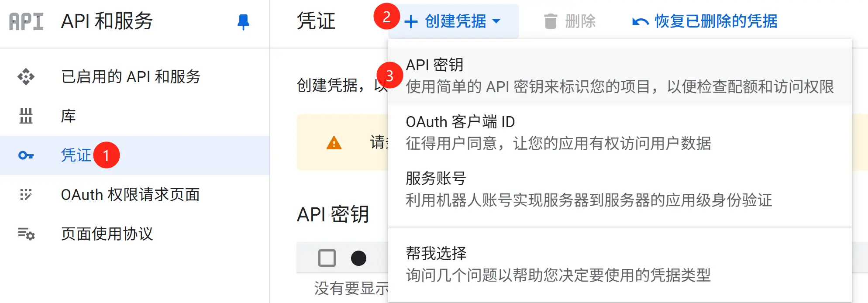Open the 创建凭据 dropdown
The width and height of the screenshot is (868, 303).
455,21
